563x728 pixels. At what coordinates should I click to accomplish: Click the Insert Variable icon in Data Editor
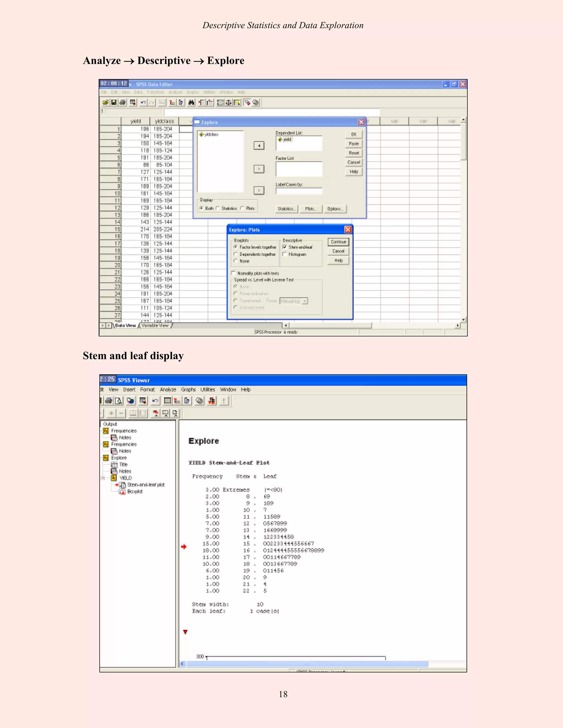pyautogui.click(x=210, y=103)
